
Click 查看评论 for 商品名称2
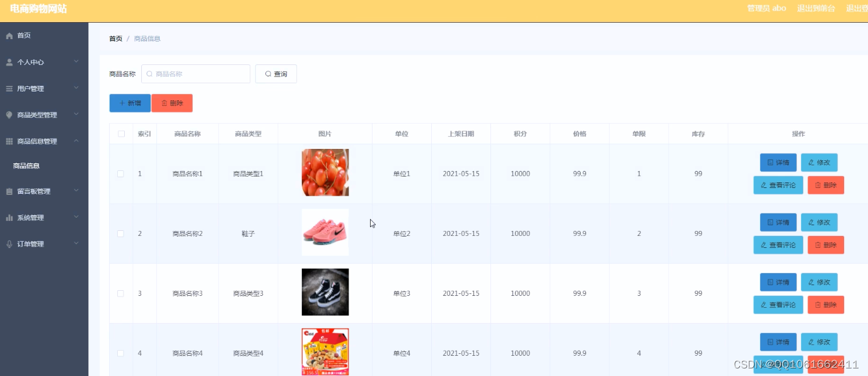pyautogui.click(x=778, y=245)
